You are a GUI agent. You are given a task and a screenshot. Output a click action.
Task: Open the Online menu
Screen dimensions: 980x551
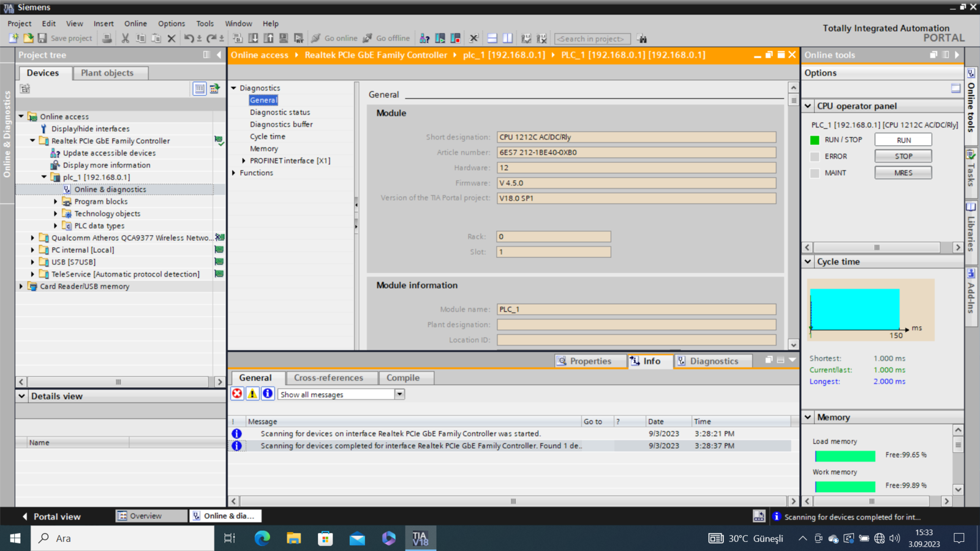135,23
